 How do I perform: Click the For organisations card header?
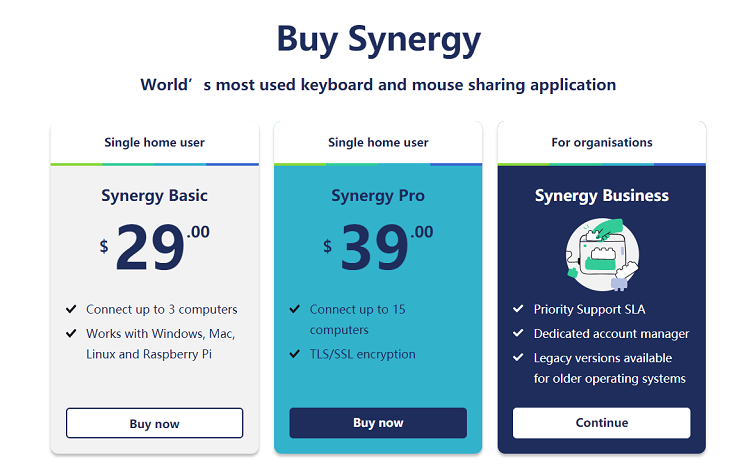pyautogui.click(x=602, y=142)
